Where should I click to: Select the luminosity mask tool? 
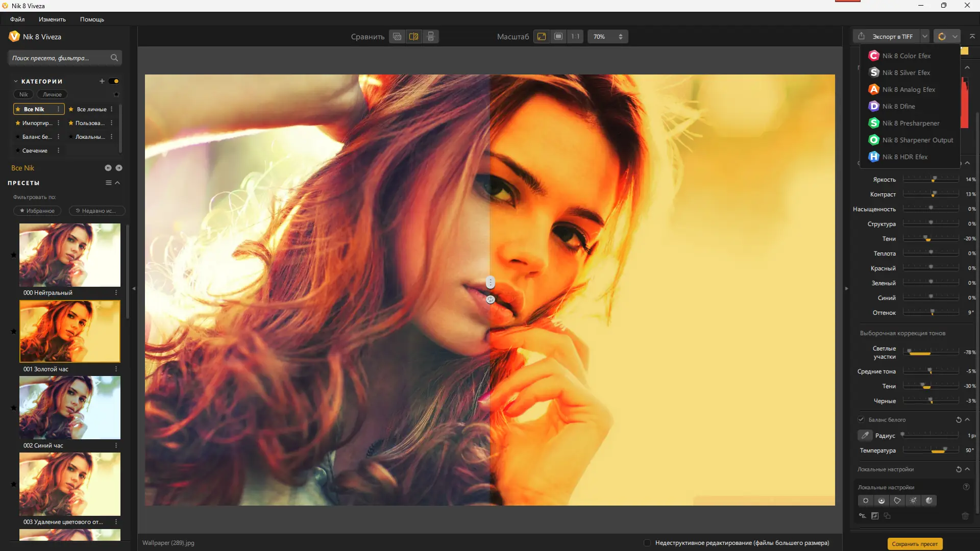click(x=881, y=500)
